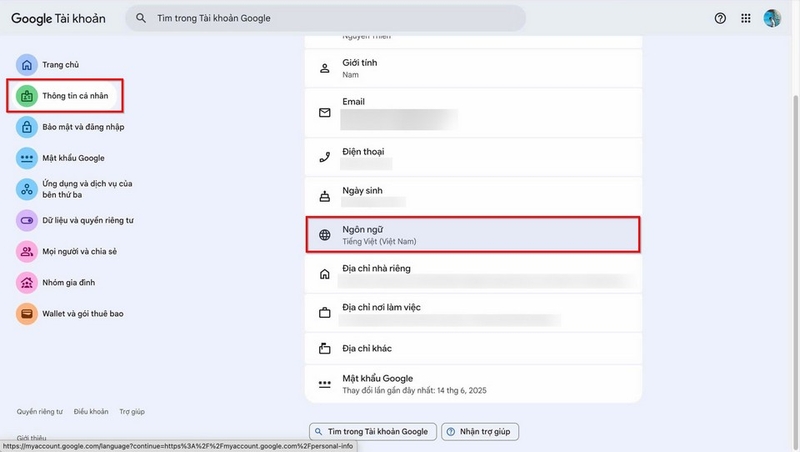Screen dimensions: 800x452
Task: Click the Wallet card icon
Action: point(27,314)
